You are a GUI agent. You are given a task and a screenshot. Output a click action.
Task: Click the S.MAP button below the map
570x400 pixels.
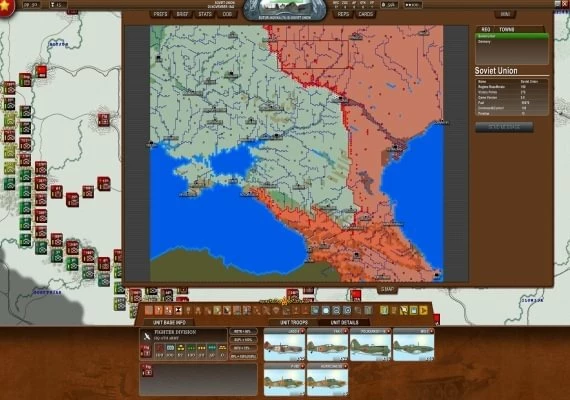[x=388, y=289]
